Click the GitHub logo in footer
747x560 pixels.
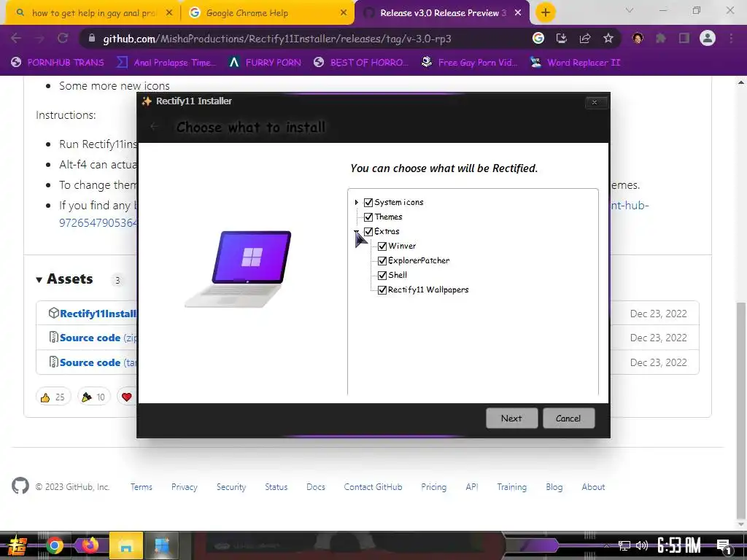point(20,486)
